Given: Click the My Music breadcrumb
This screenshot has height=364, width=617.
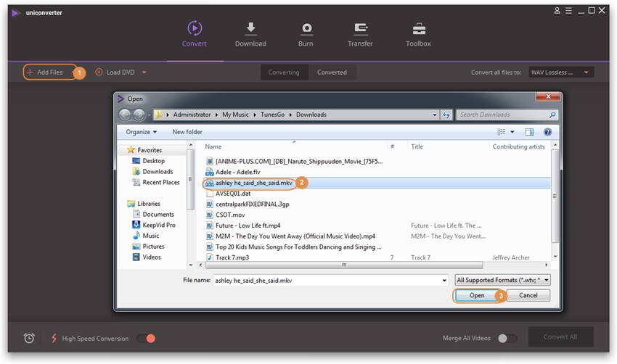Looking at the screenshot, I should pyautogui.click(x=235, y=115).
